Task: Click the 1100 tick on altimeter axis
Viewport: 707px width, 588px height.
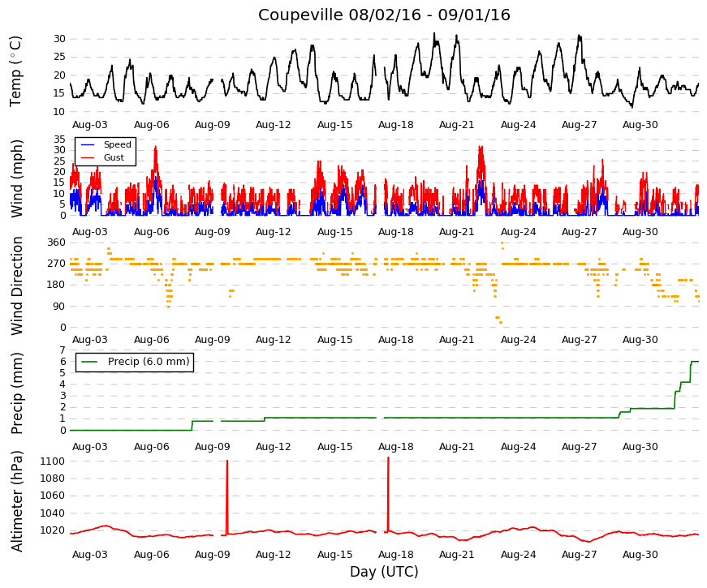Action: pyautogui.click(x=52, y=461)
